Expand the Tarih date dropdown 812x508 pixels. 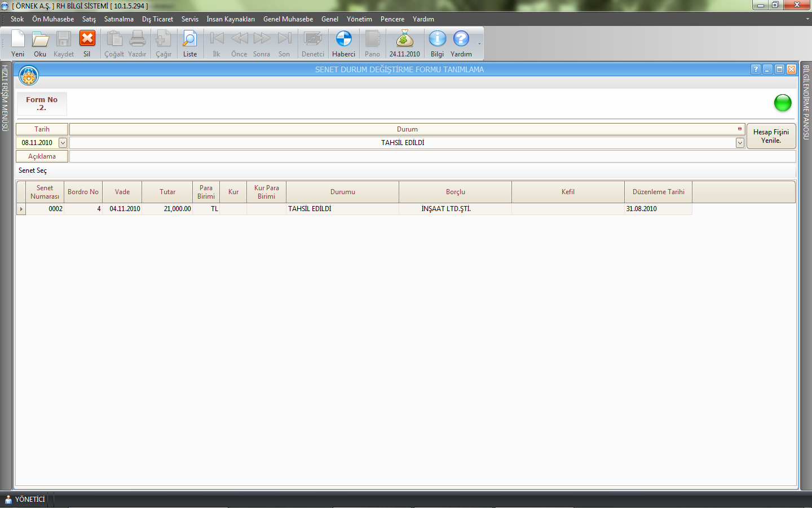coord(63,143)
